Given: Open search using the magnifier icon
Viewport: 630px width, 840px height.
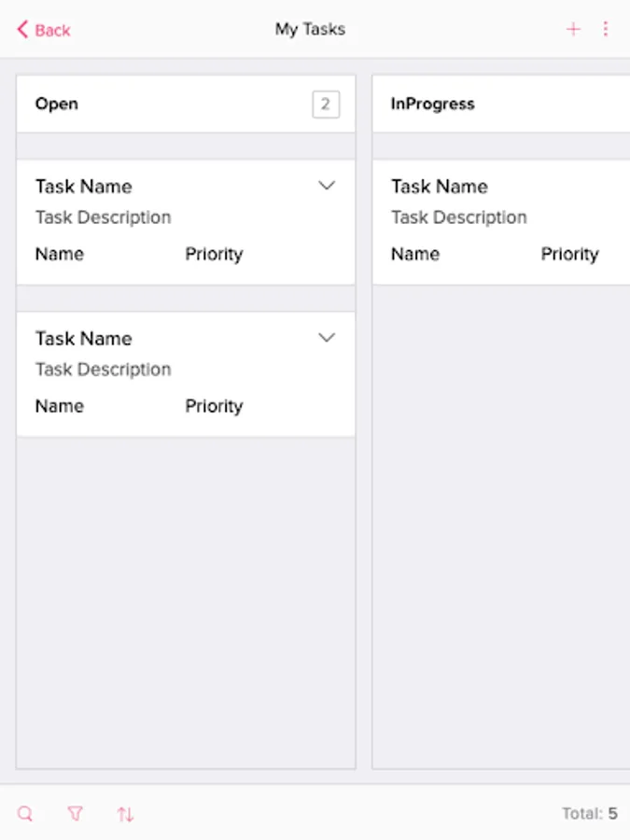Looking at the screenshot, I should (x=25, y=814).
